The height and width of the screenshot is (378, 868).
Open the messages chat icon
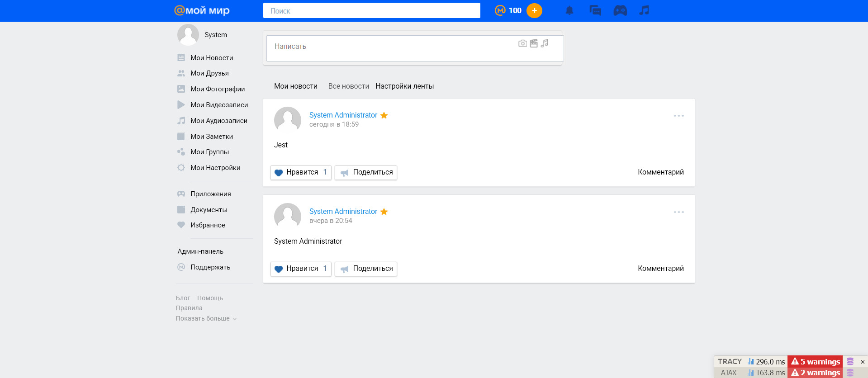pos(595,10)
